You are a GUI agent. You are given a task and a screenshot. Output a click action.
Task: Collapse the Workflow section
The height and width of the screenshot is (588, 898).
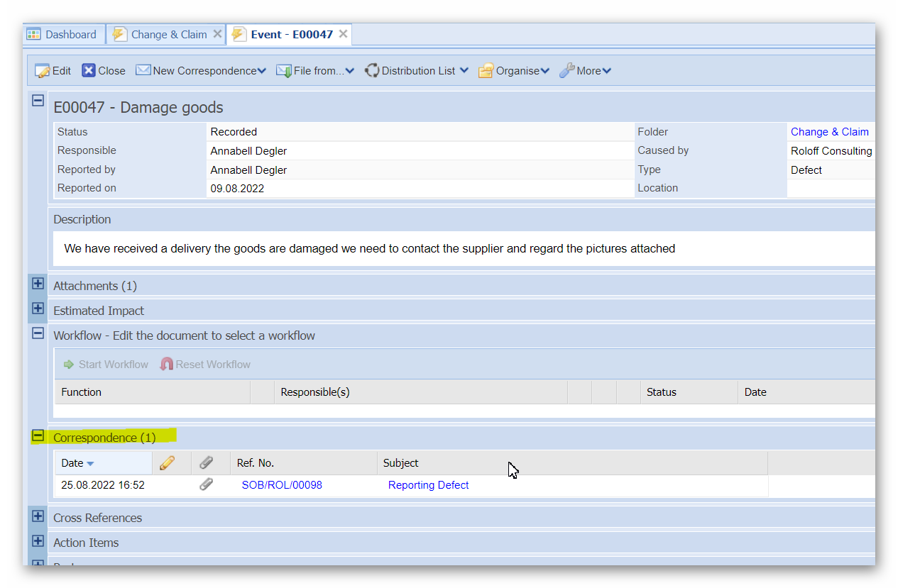tap(38, 333)
